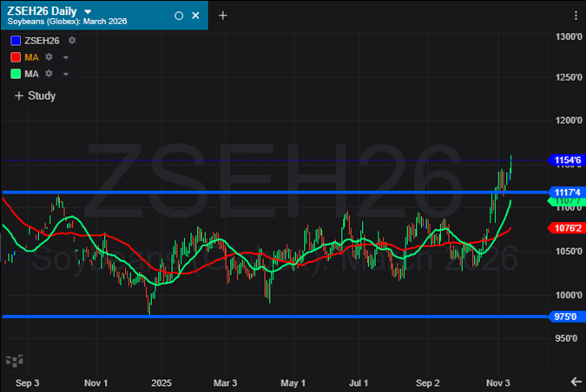Click the 1300'0 price axis label
Image resolution: width=586 pixels, height=392 pixels.
pos(569,36)
